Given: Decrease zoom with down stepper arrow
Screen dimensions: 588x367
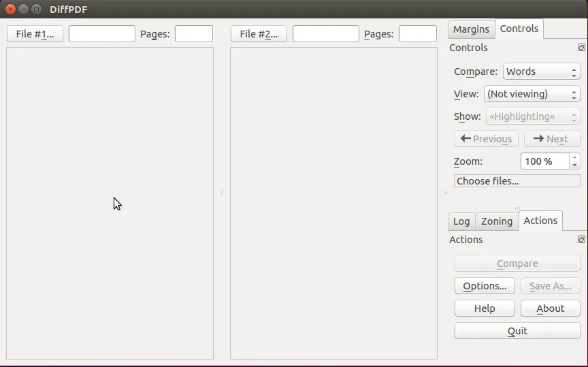Looking at the screenshot, I should 574,165.
